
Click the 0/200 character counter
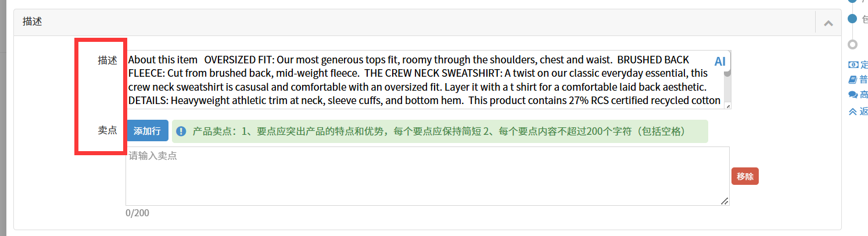[x=137, y=213]
